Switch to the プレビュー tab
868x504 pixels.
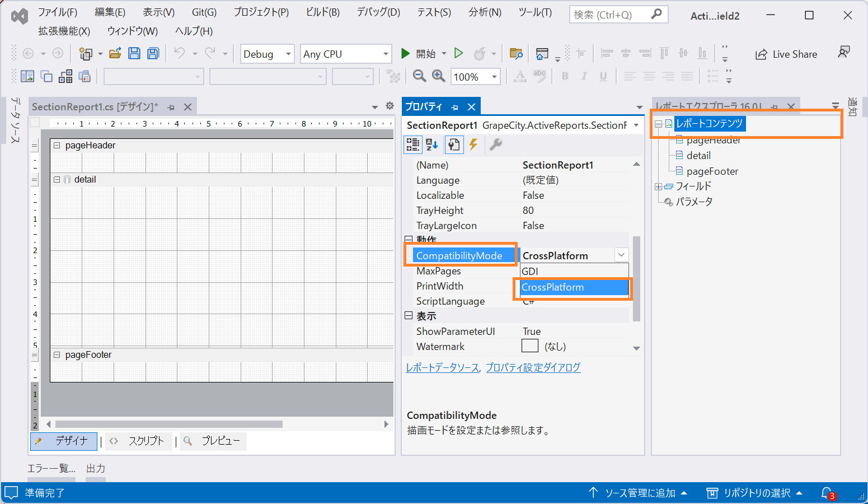point(213,441)
